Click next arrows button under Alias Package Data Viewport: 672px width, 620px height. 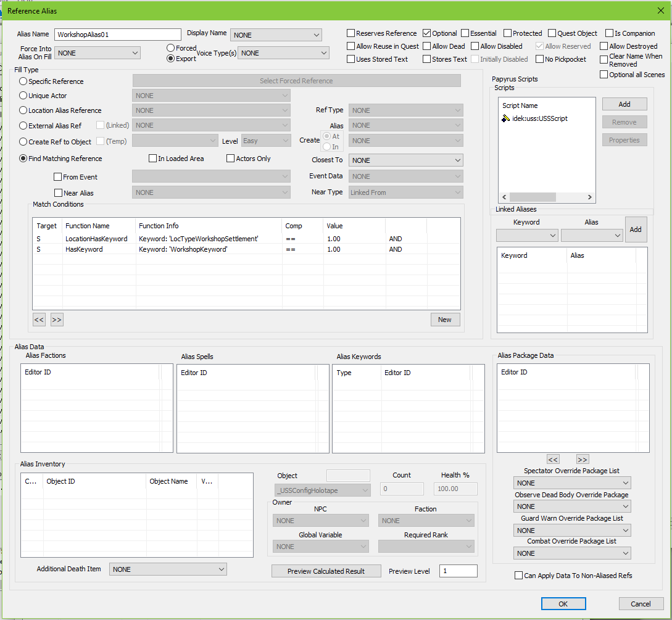click(x=583, y=459)
